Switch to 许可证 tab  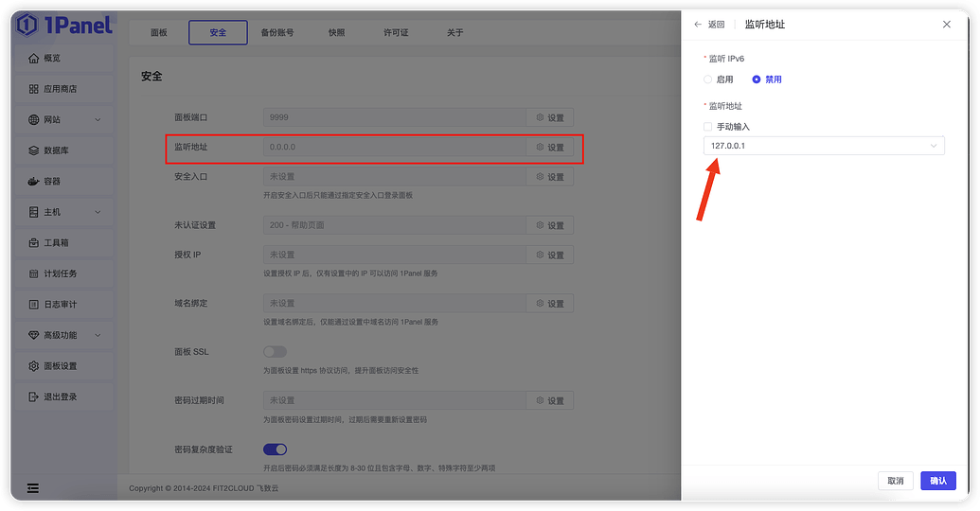pyautogui.click(x=396, y=32)
